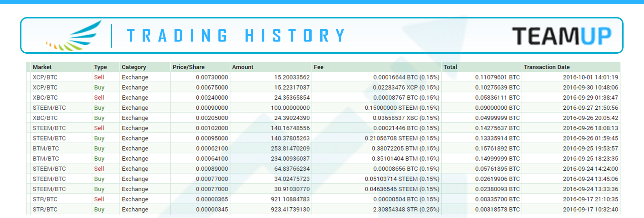Click price value 0.00675000

(212, 87)
